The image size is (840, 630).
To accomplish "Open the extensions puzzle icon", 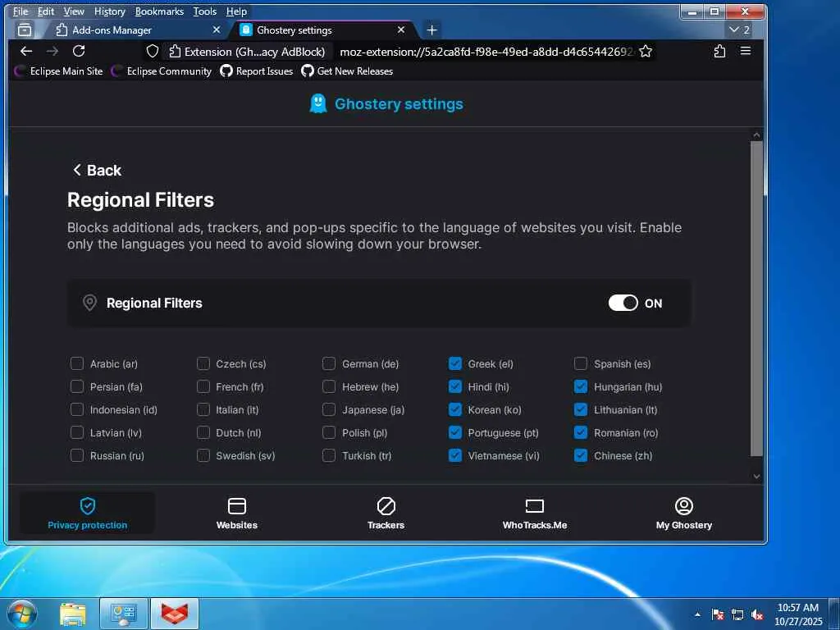I will point(719,51).
